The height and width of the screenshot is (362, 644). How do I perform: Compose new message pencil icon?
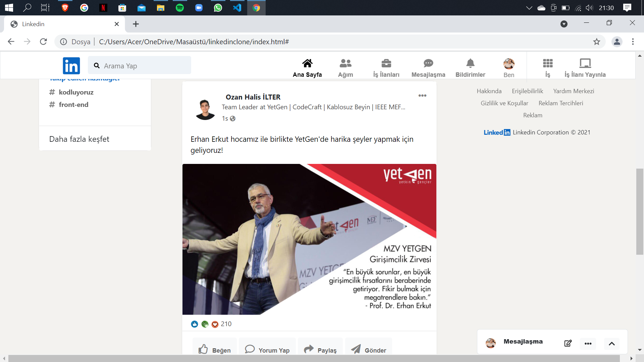click(568, 343)
